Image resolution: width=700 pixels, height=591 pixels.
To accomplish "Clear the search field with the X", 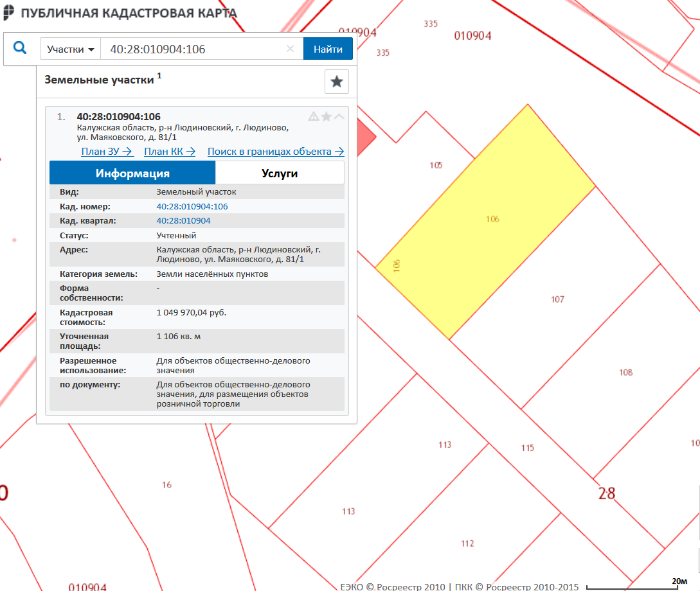I will pos(290,49).
